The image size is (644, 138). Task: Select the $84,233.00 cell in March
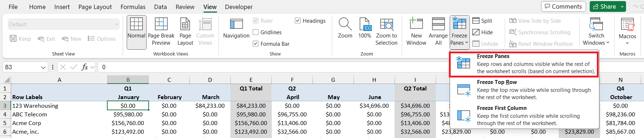tap(210, 106)
